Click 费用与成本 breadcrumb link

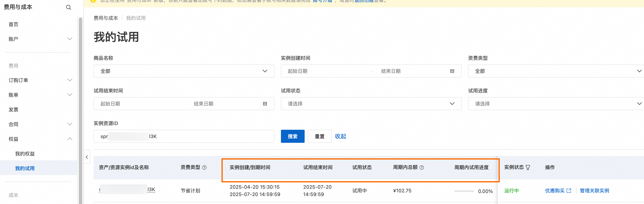point(106,18)
